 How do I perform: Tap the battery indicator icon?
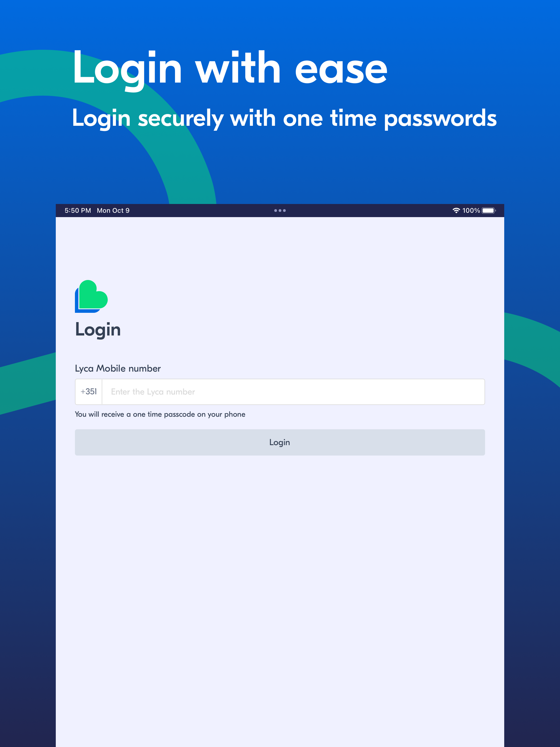(x=488, y=210)
